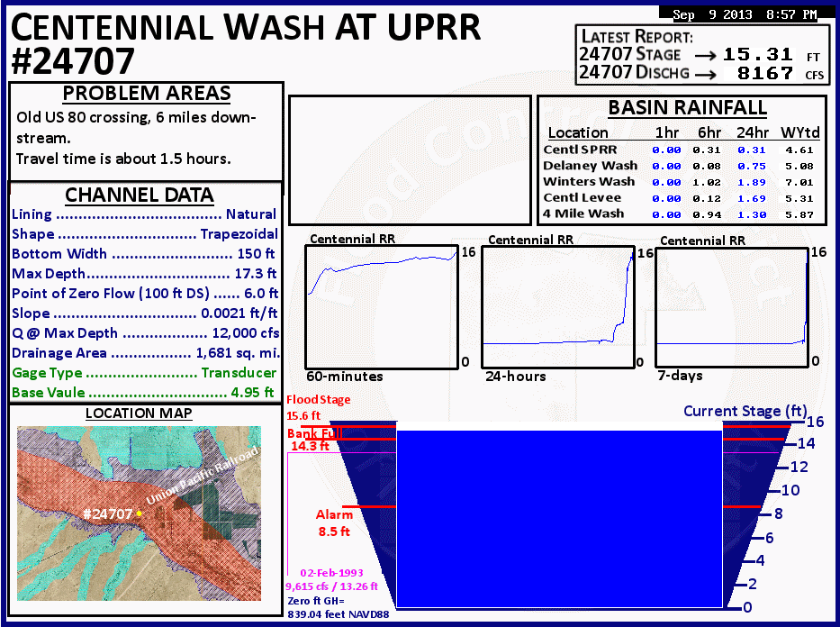Click the Slope 0.0021 ft/ft row
Screen dimensions: 840x627
pos(145,313)
